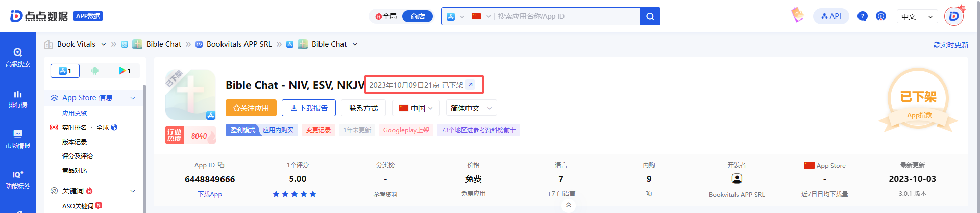
Task: Switch search scope to 全局
Action: [x=386, y=16]
